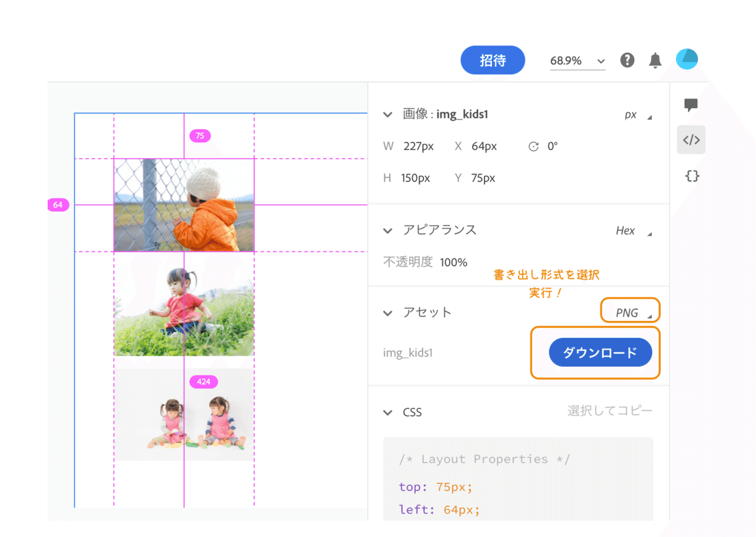The width and height of the screenshot is (756, 537).
Task: Click the notifications bell icon
Action: click(x=655, y=59)
